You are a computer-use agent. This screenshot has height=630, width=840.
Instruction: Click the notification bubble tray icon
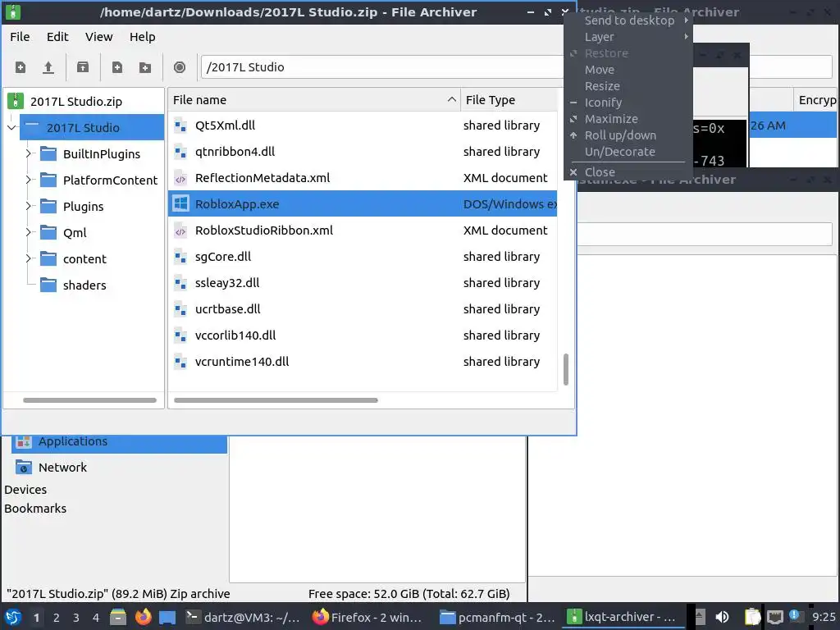(794, 615)
